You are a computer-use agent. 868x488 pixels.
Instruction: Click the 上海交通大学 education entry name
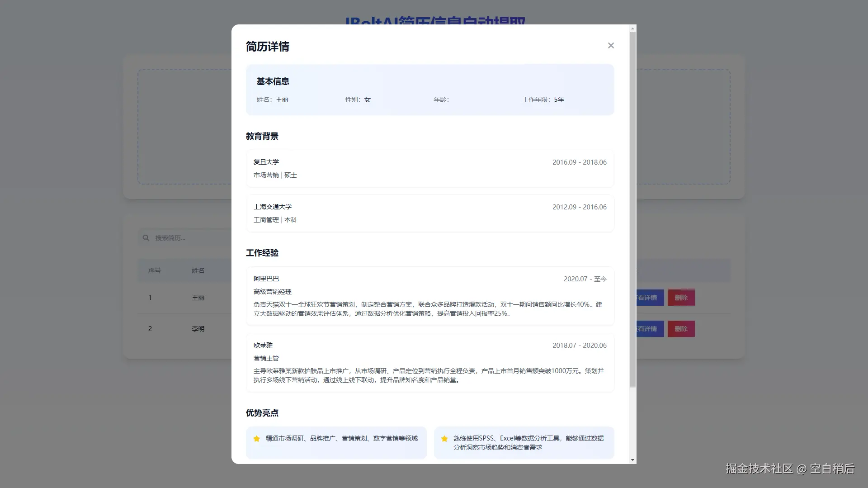273,207
